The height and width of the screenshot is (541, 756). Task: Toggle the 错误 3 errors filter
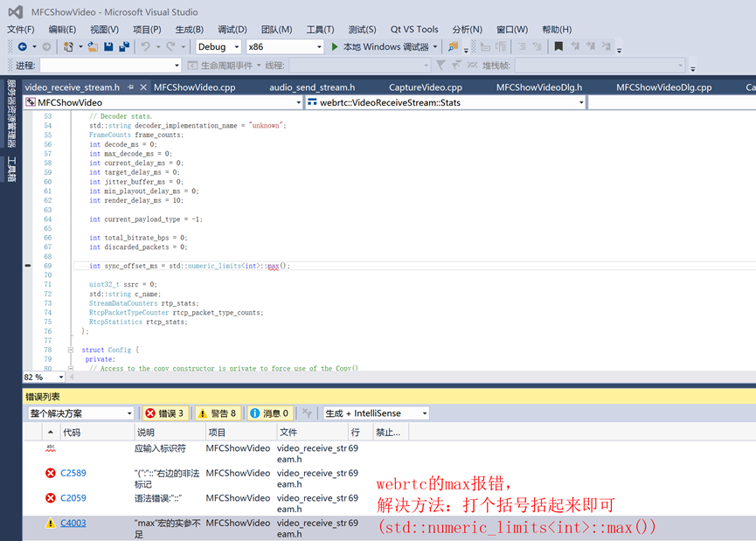point(165,413)
